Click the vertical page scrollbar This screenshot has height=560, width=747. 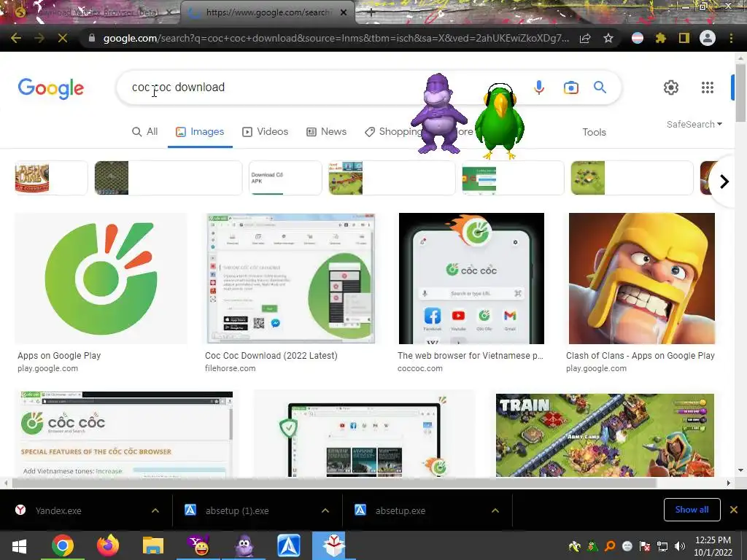[x=740, y=93]
